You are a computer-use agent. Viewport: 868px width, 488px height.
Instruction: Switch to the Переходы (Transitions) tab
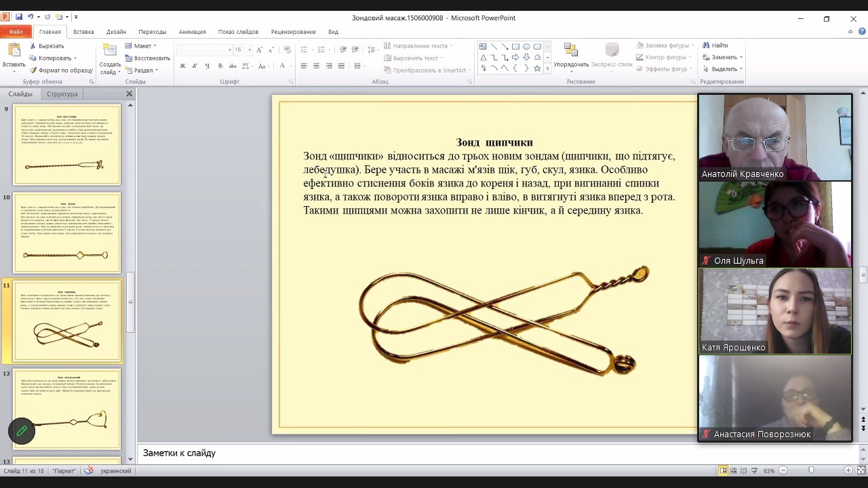pyautogui.click(x=153, y=32)
